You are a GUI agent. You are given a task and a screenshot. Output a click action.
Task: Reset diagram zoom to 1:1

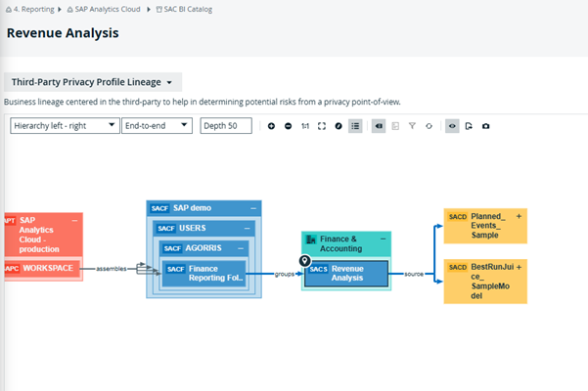[x=305, y=126]
